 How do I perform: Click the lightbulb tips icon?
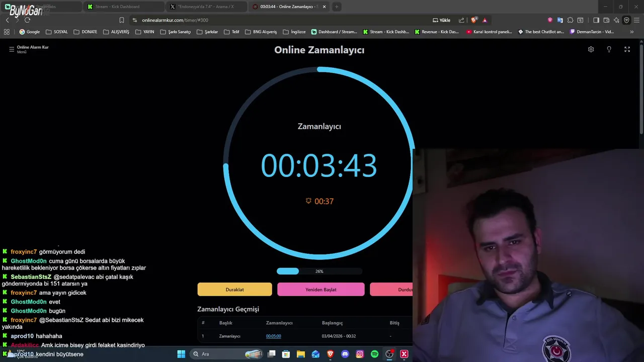click(x=609, y=49)
